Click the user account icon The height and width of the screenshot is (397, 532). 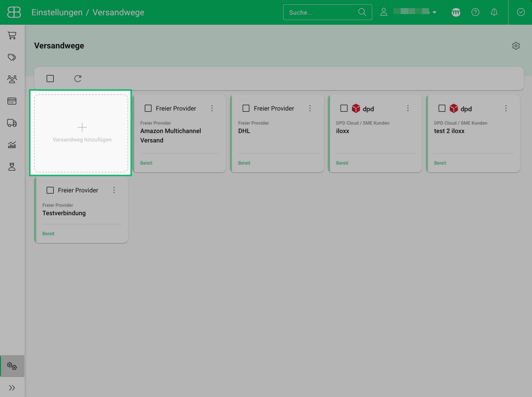tap(384, 12)
